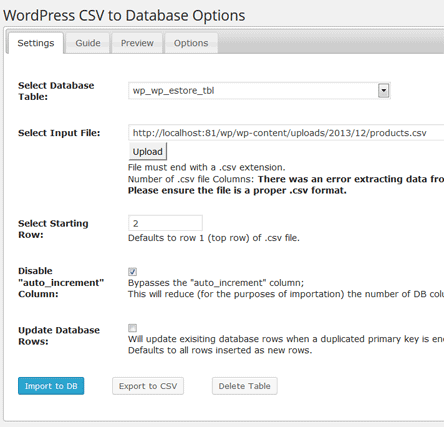The width and height of the screenshot is (444, 427).
Task: Click the 'Select Database Table:' label
Action: point(56,91)
